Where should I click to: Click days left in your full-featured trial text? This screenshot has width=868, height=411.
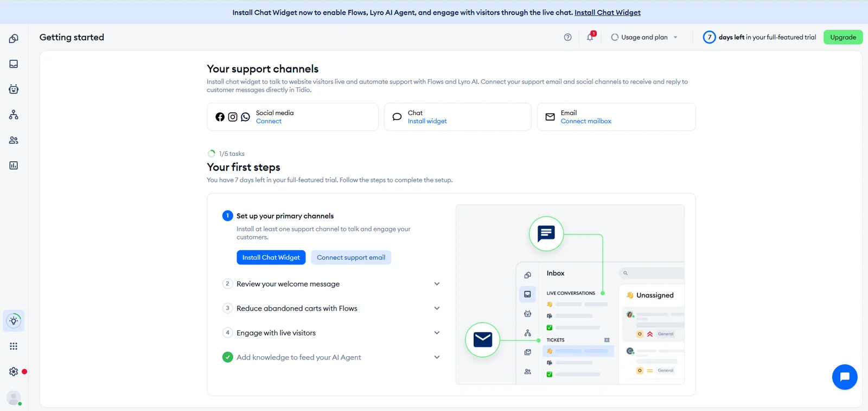coord(768,37)
